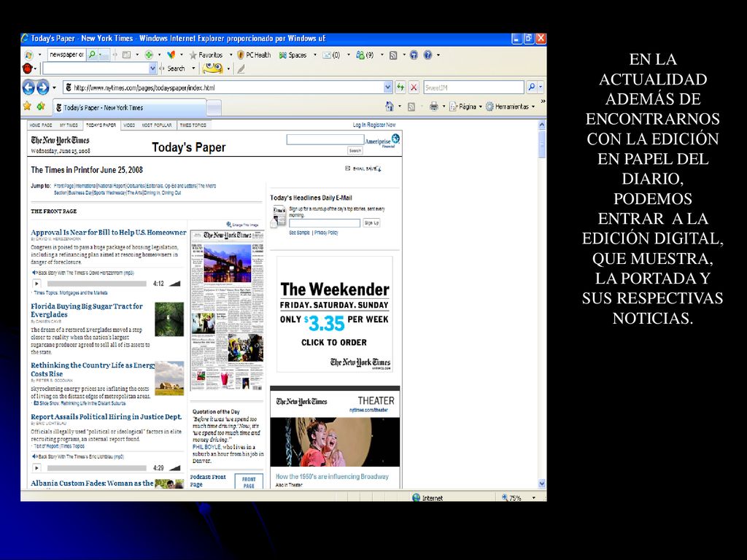Click the Feeds icon beside Home
The width and height of the screenshot is (747, 560).
[x=411, y=107]
